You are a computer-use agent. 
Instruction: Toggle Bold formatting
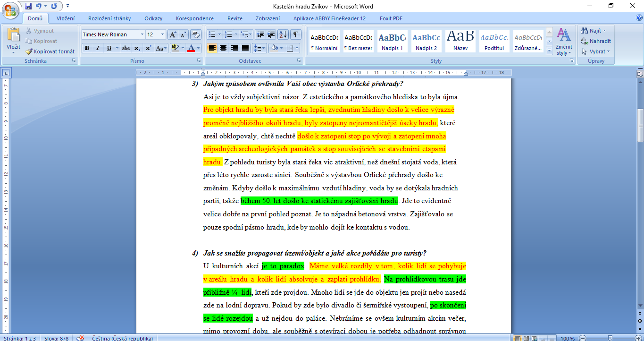(87, 48)
